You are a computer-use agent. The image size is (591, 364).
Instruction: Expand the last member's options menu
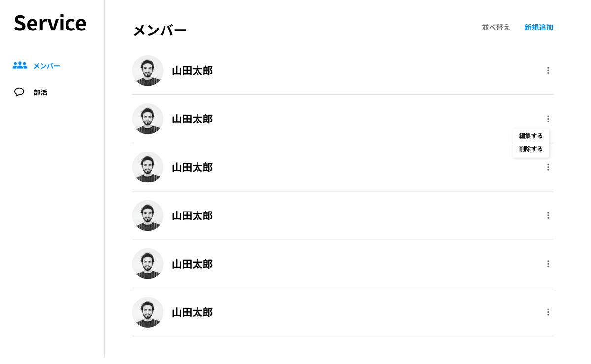[548, 312]
